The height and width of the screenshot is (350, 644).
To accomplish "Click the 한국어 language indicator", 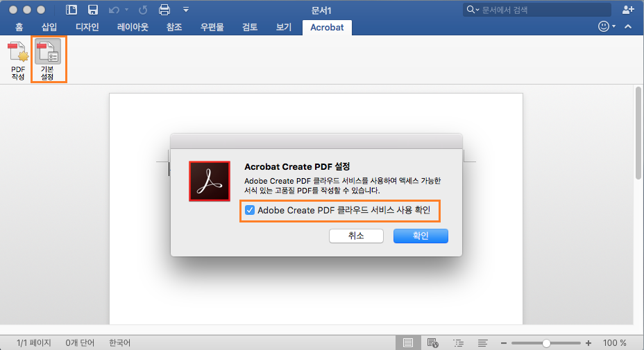I will [119, 342].
